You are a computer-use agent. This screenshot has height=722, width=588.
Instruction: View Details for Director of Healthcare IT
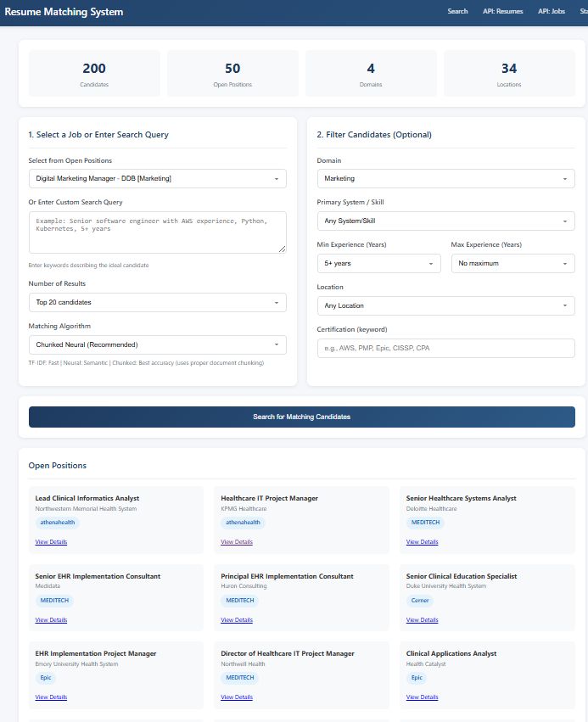(x=237, y=697)
